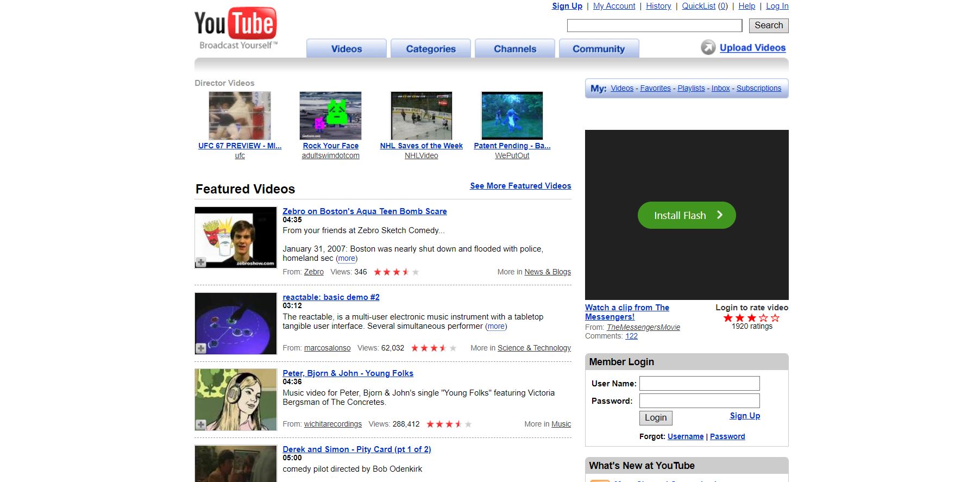Click the rating stars for reactable video
Viewport: 980px width, 482px height.
pyautogui.click(x=434, y=348)
